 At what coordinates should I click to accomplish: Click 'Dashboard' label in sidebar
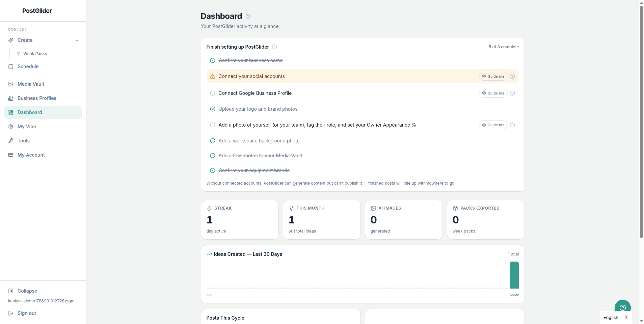coord(30,112)
